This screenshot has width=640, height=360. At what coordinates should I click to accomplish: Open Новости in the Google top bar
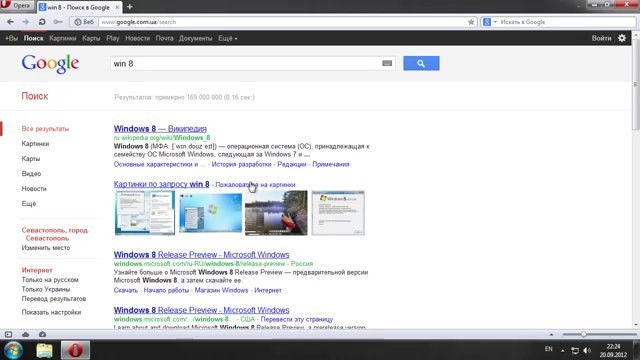137,38
